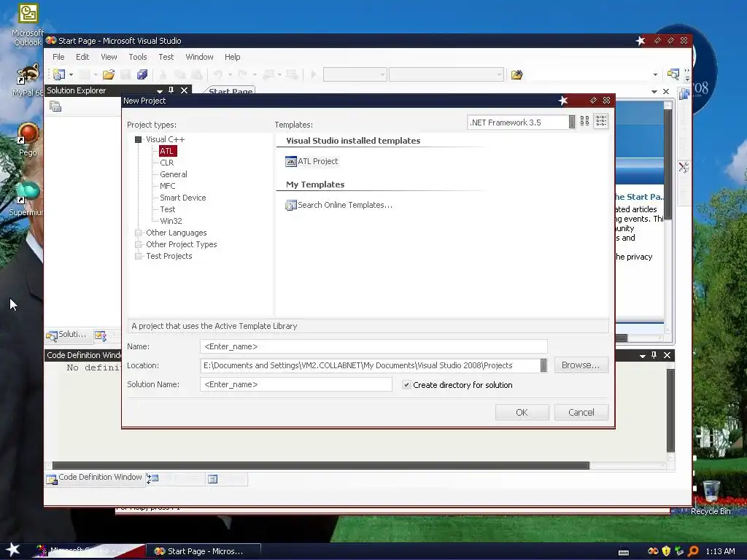Open the Solution Explorer window position dropdown
747x560 pixels.
pos(159,90)
